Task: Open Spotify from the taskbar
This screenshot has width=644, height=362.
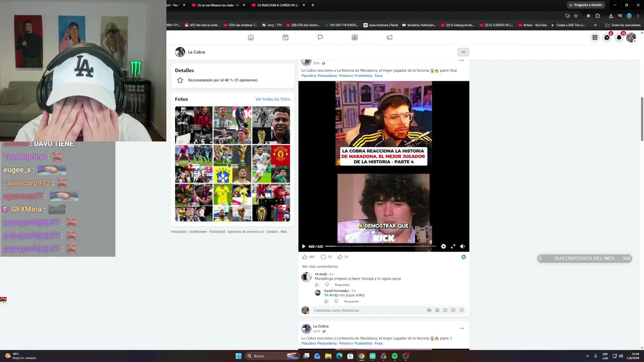Action: [x=394, y=356]
